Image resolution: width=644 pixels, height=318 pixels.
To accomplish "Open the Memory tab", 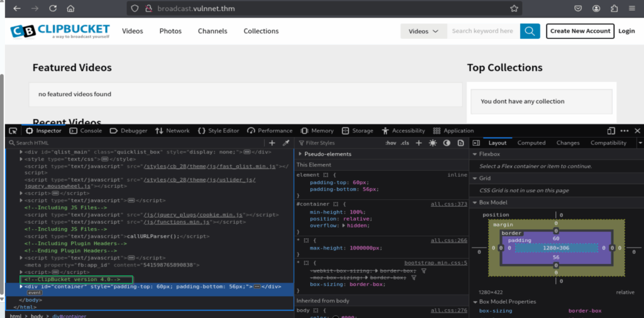I will [x=317, y=131].
